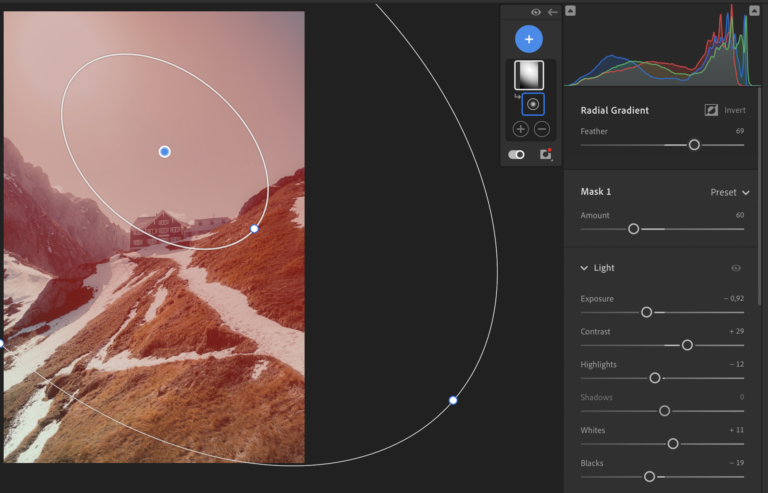Select the radial gradient component icon

pyautogui.click(x=533, y=104)
